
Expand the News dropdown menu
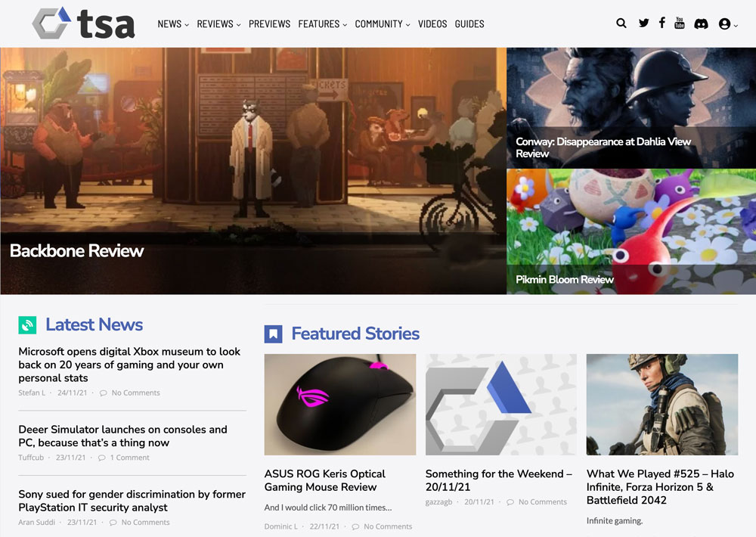173,23
